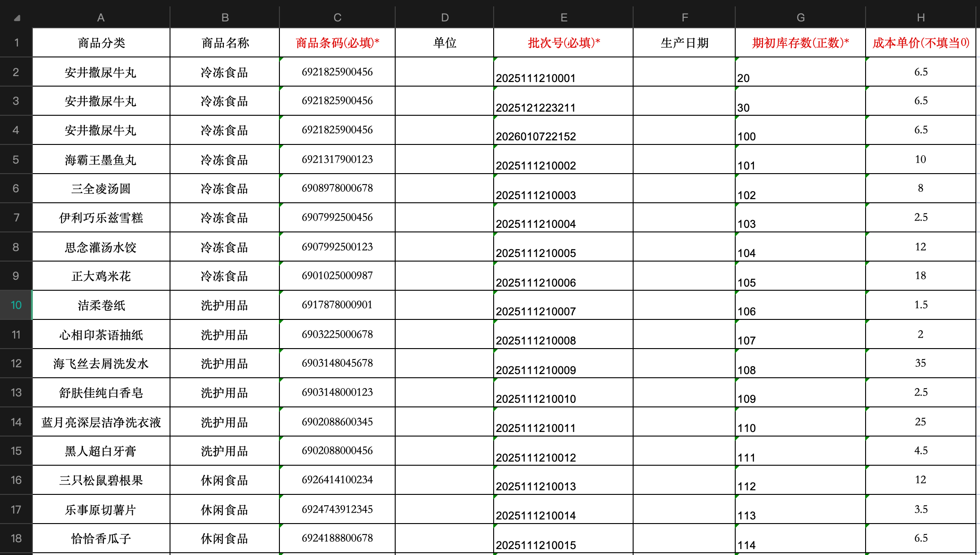The image size is (980, 555).
Task: Select column A header
Action: [x=101, y=17]
